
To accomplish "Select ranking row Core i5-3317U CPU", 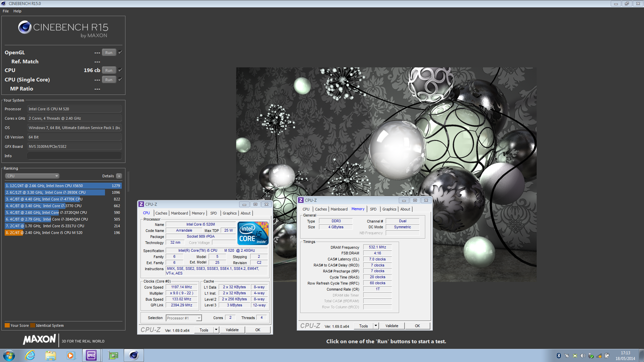I will click(63, 226).
